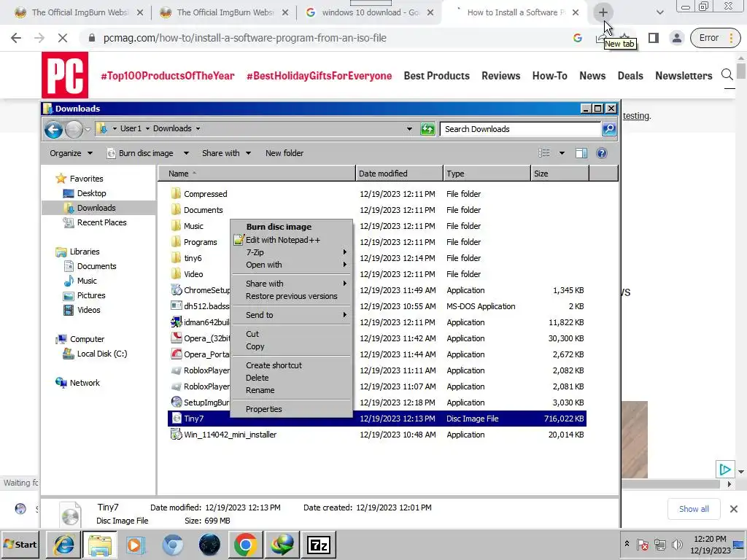Click the PC Magazine logo
Image resolution: width=747 pixels, height=560 pixels.
65,75
